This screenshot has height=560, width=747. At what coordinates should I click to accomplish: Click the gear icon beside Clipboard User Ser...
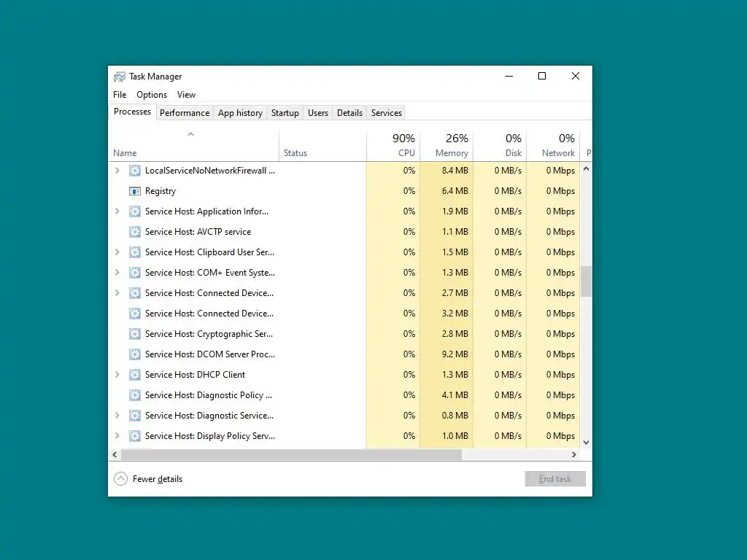click(135, 252)
